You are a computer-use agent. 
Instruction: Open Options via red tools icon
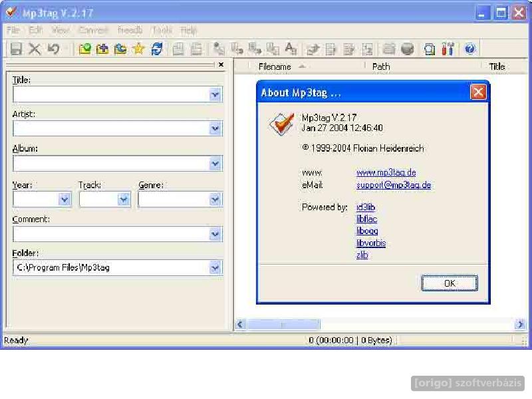point(448,49)
